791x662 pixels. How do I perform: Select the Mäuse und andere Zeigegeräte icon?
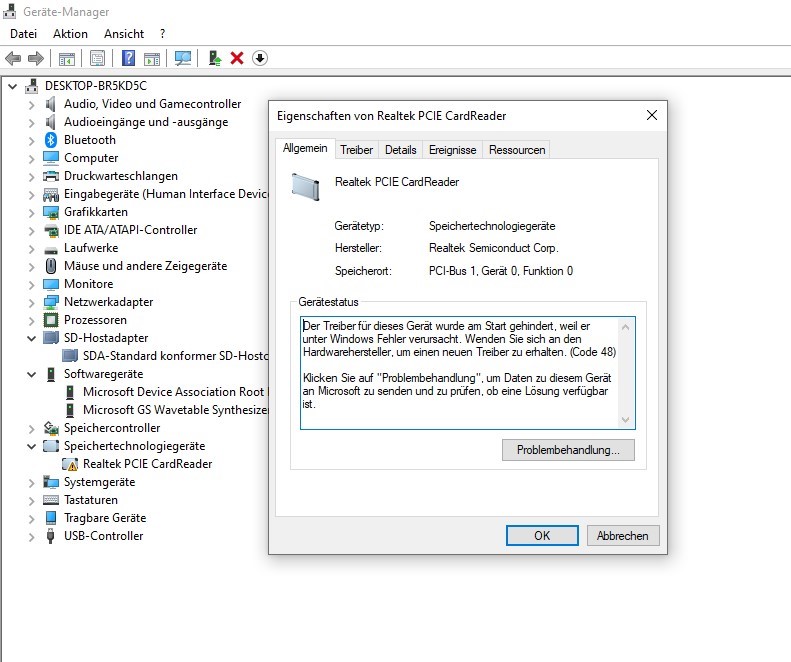tap(51, 266)
